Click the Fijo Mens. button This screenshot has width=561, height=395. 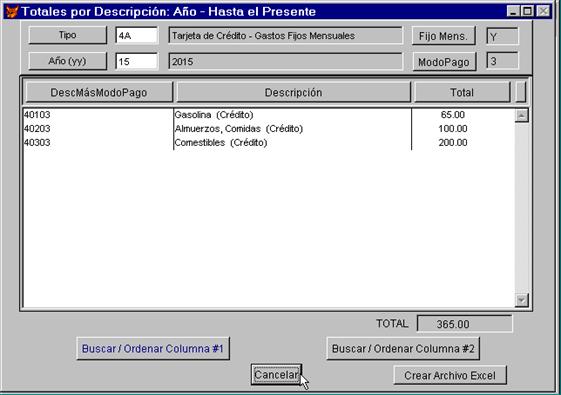tap(444, 36)
